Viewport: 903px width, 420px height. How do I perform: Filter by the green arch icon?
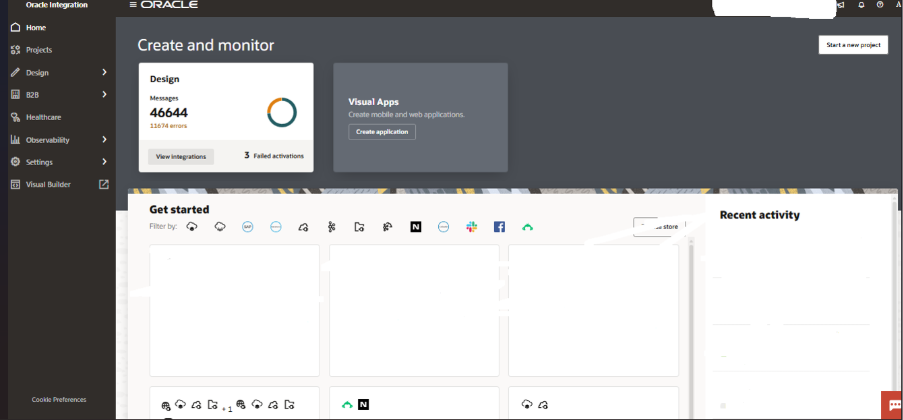point(528,228)
